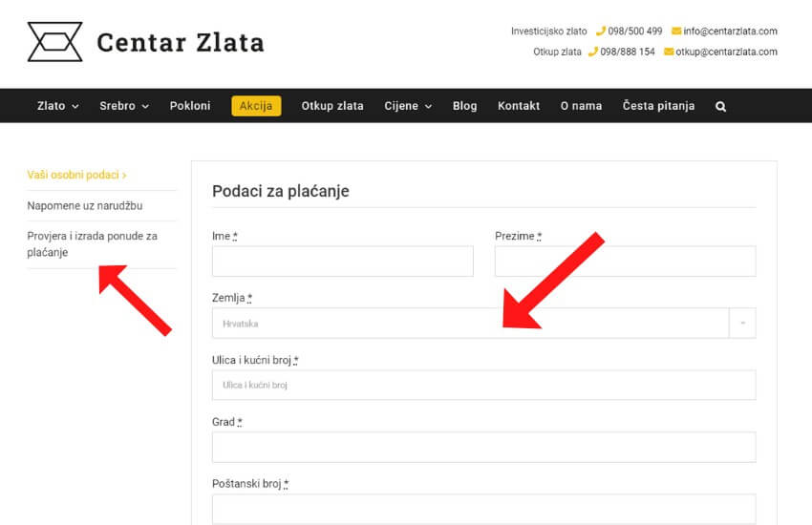Click envelope icon beside otkup@centarzlata.com
Image resolution: width=812 pixels, height=525 pixels.
(x=669, y=52)
